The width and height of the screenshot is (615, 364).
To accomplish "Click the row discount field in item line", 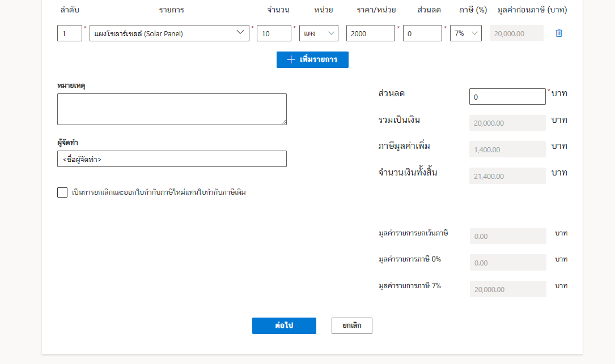I will coord(422,33).
